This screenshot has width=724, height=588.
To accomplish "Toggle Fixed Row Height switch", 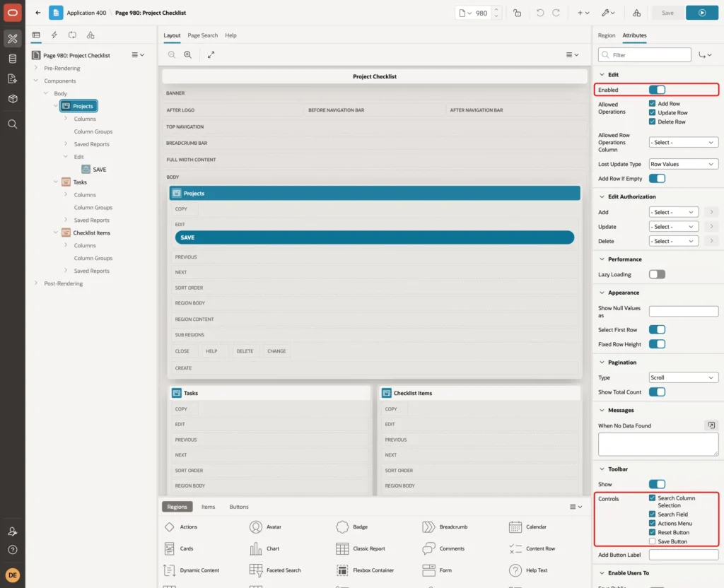I will click(657, 344).
